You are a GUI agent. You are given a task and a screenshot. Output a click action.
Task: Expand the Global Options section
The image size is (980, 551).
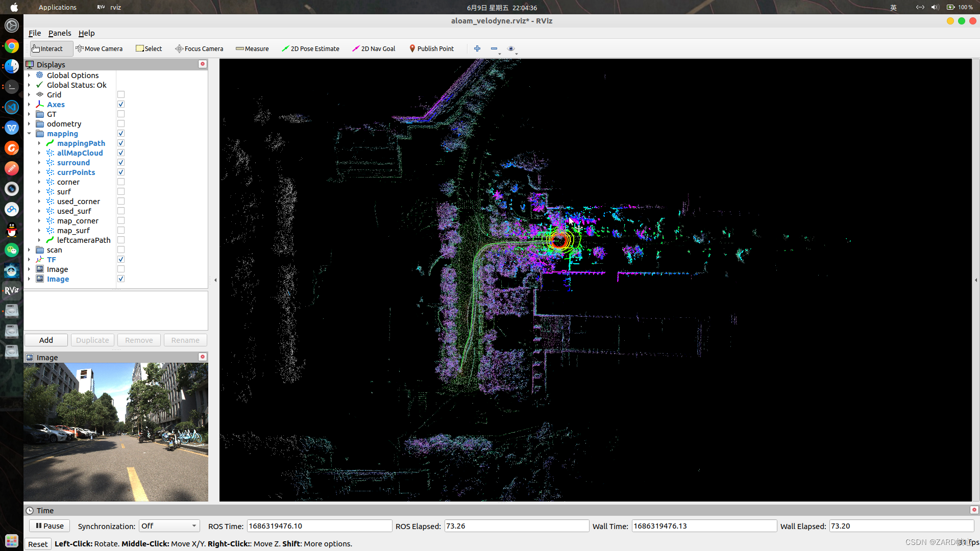(x=29, y=76)
